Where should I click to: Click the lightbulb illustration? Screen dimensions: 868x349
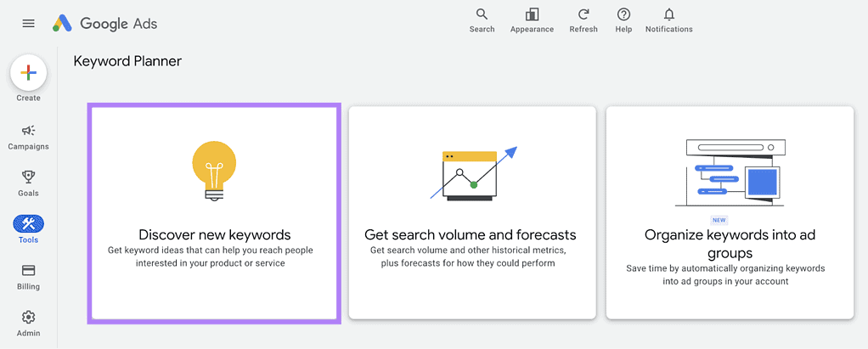click(x=214, y=171)
